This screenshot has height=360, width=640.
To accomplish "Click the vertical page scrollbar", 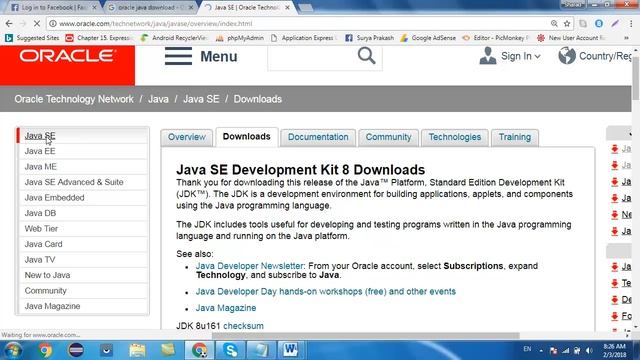I will tap(636, 78).
